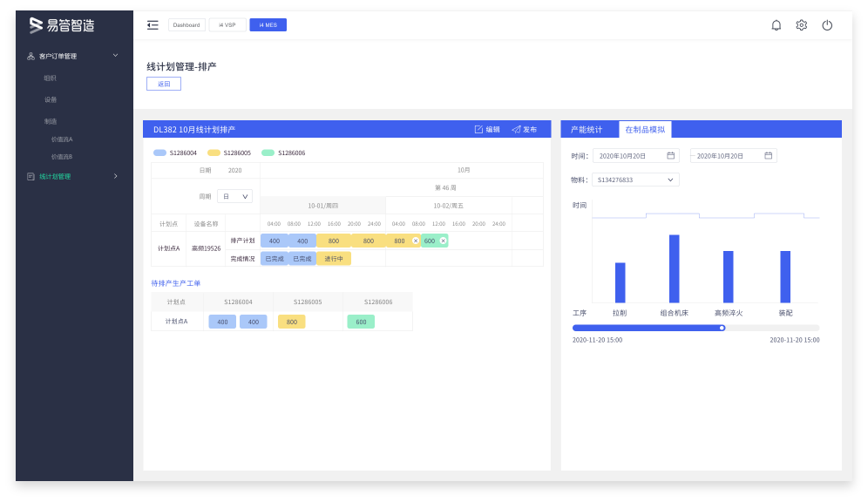Click the 客户订单管理 organization icon

pyautogui.click(x=31, y=56)
